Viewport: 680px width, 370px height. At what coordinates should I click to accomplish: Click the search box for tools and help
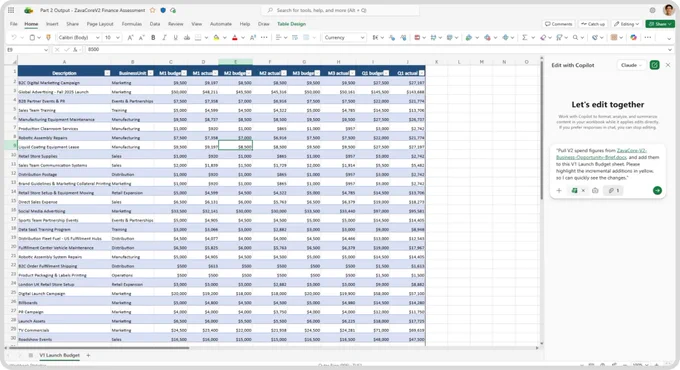(340, 10)
